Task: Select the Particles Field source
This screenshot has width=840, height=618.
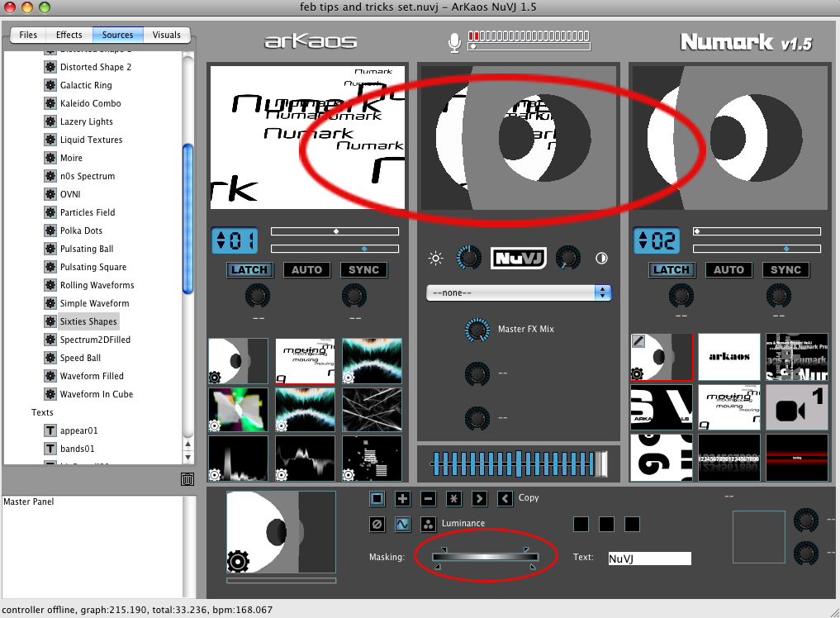Action: coord(88,212)
